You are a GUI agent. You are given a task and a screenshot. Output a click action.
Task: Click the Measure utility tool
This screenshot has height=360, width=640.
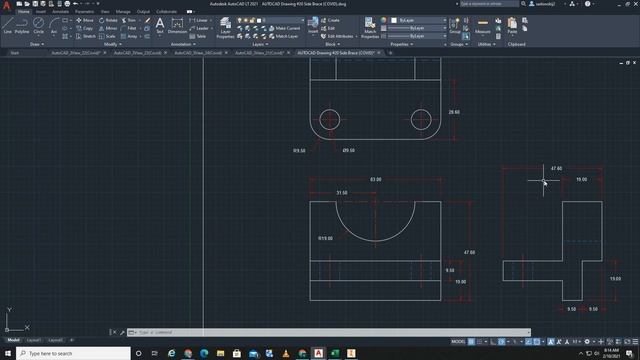tap(482, 26)
